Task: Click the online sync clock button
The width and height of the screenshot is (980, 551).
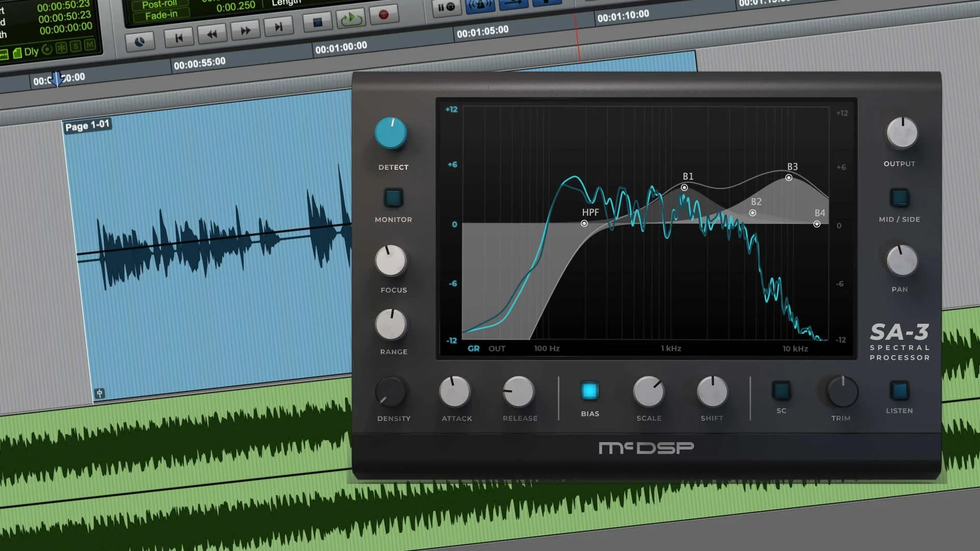Action: [x=139, y=42]
